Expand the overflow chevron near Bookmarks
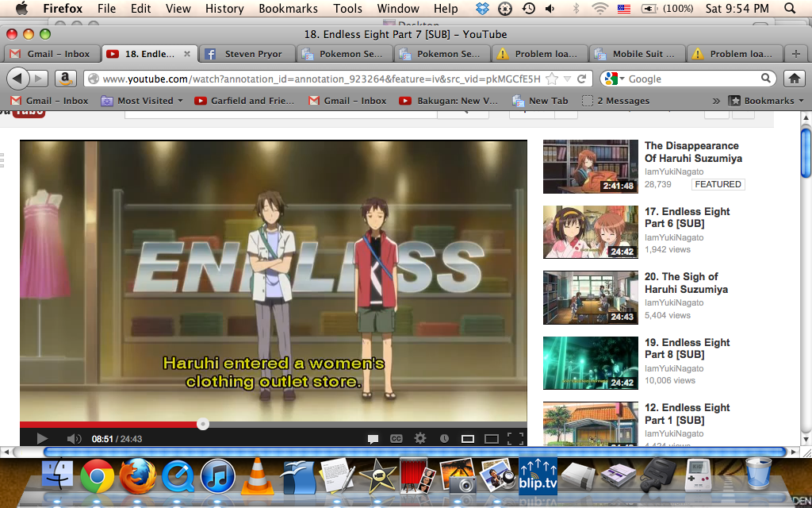This screenshot has width=812, height=508. pos(716,100)
